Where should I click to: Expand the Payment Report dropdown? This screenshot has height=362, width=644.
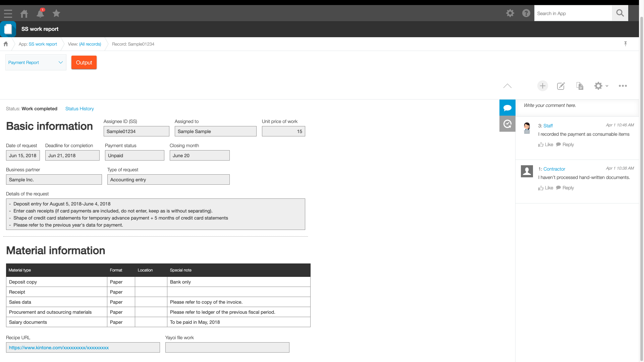[x=36, y=62]
